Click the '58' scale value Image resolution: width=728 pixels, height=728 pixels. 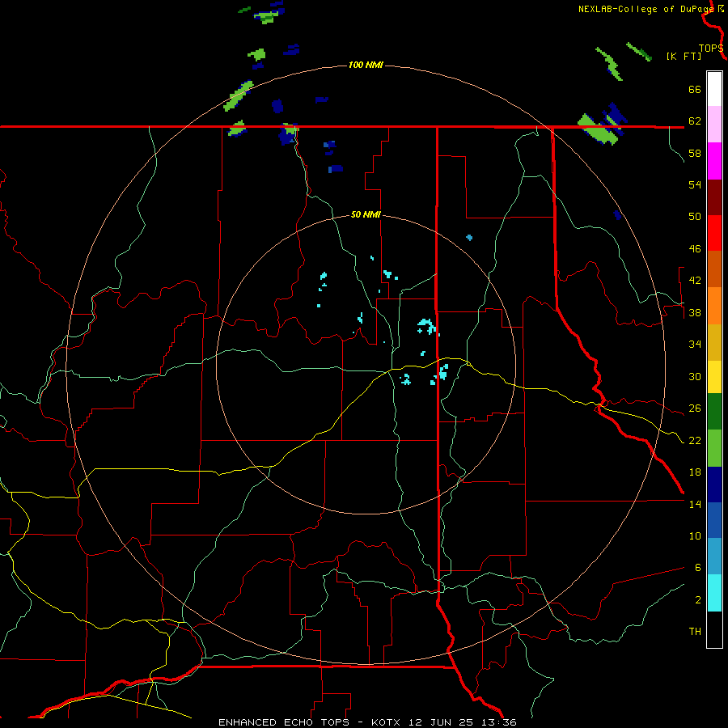[695, 153]
